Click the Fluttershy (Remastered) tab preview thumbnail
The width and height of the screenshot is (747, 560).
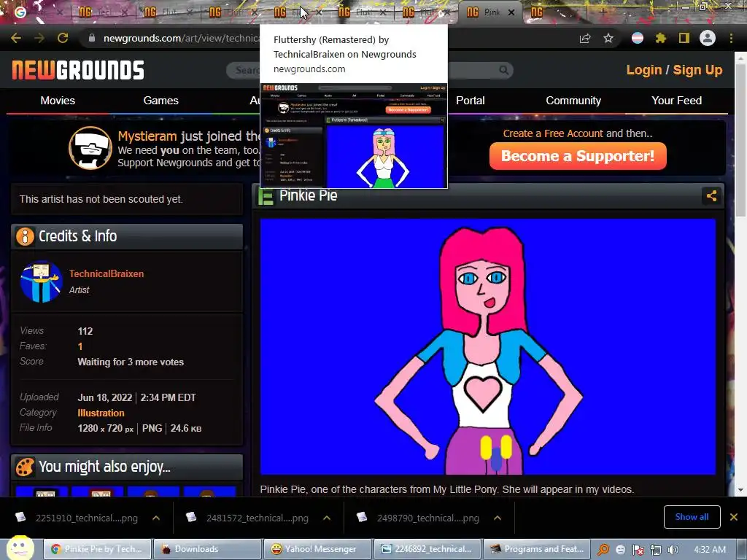point(354,136)
